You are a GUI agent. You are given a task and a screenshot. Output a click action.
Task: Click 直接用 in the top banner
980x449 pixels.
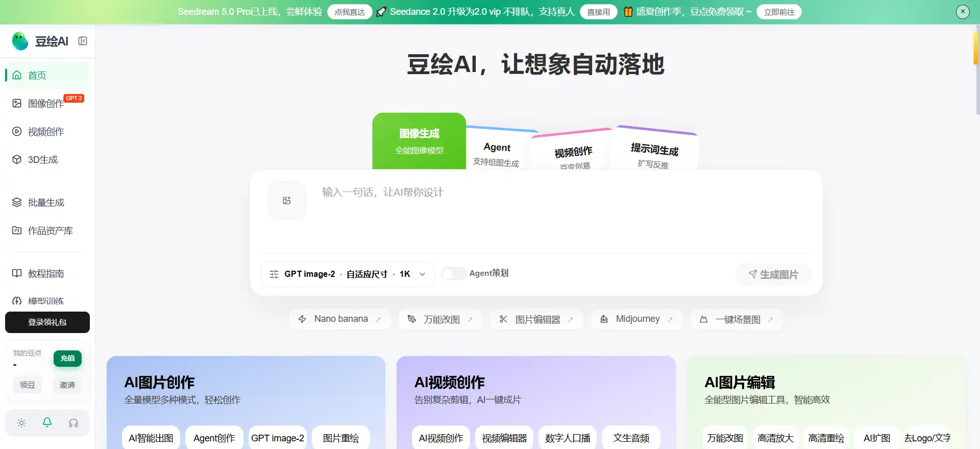[598, 12]
